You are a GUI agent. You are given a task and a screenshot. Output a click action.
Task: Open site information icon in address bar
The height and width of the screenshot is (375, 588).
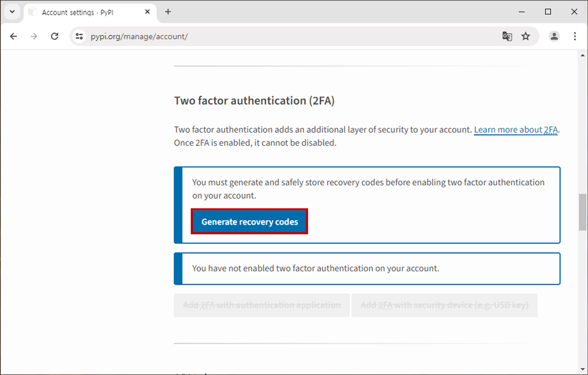(x=79, y=36)
